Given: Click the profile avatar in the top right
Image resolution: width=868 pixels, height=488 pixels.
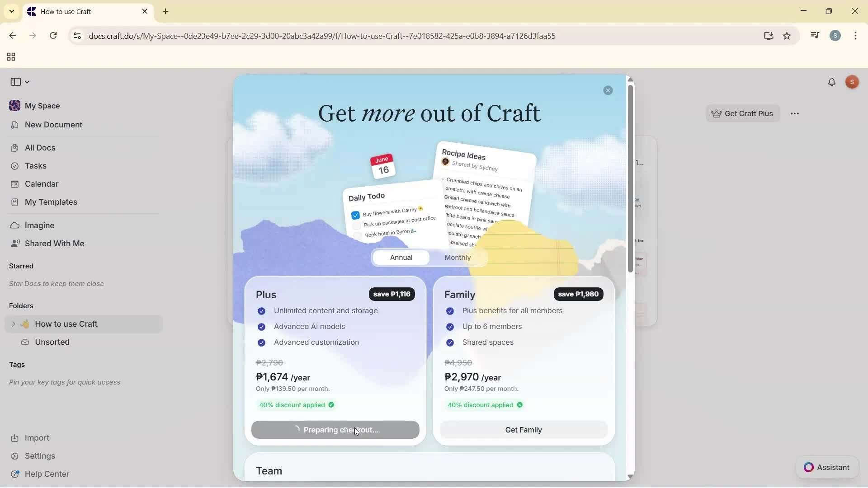Looking at the screenshot, I should [853, 82].
